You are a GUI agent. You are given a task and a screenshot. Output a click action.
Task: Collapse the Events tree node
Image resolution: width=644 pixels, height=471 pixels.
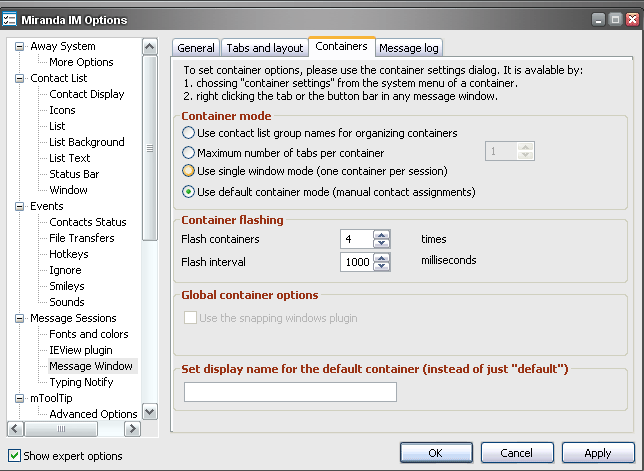(19, 206)
